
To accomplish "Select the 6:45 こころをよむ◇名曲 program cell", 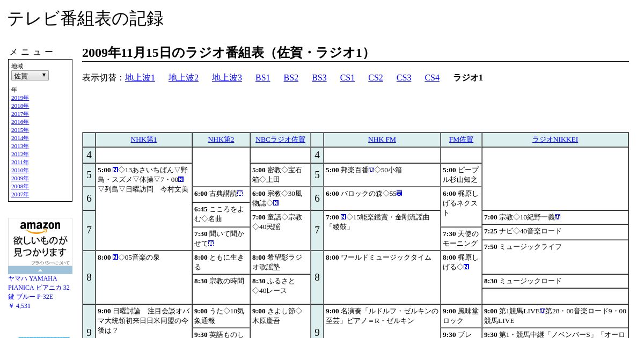I will click(221, 215).
